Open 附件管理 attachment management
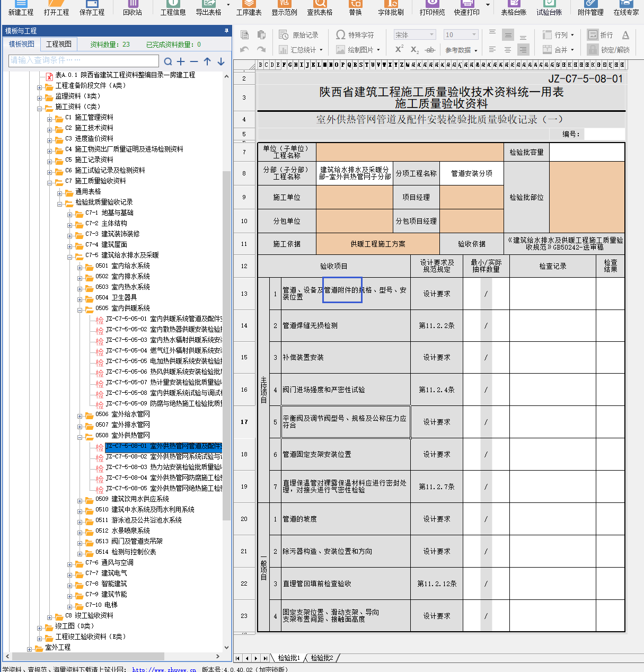The image size is (644, 672). (x=590, y=8)
